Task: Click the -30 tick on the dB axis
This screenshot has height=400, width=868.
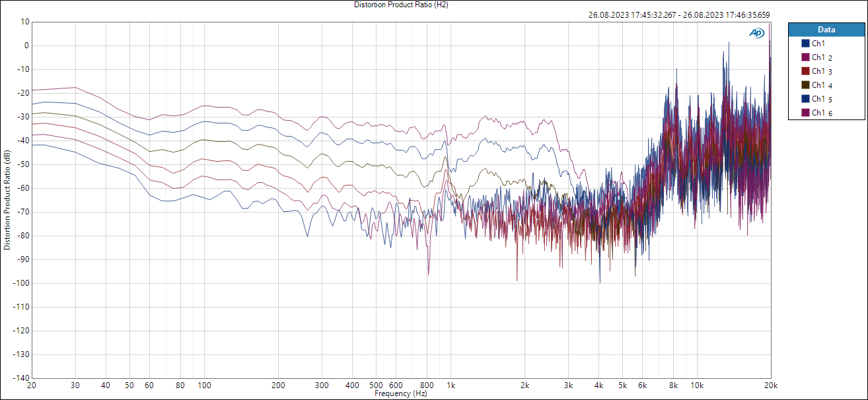Action: click(22, 117)
